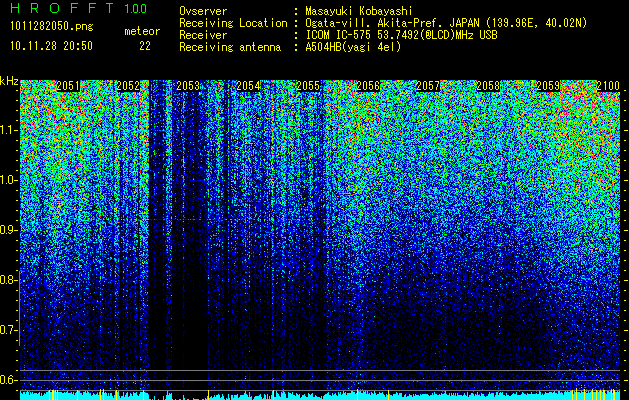This screenshot has width=629, height=400.
Task: Click the Receiving antenna label
Action: pyautogui.click(x=230, y=47)
